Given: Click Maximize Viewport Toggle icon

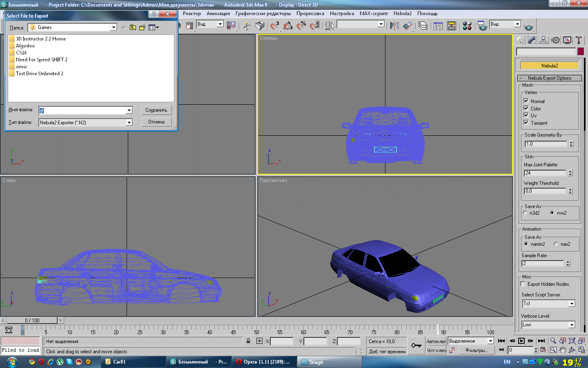Looking at the screenshot, I should (x=581, y=350).
